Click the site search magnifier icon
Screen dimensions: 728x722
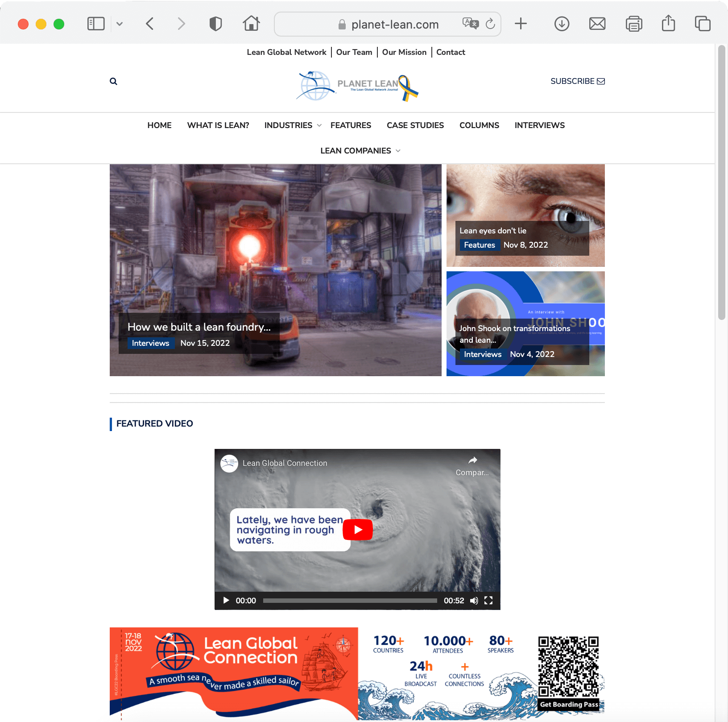click(113, 81)
